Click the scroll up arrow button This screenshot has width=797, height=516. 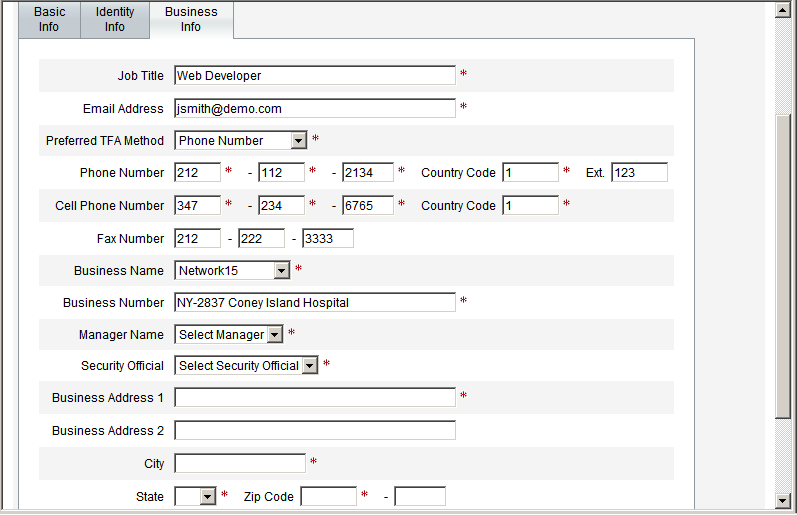click(783, 11)
